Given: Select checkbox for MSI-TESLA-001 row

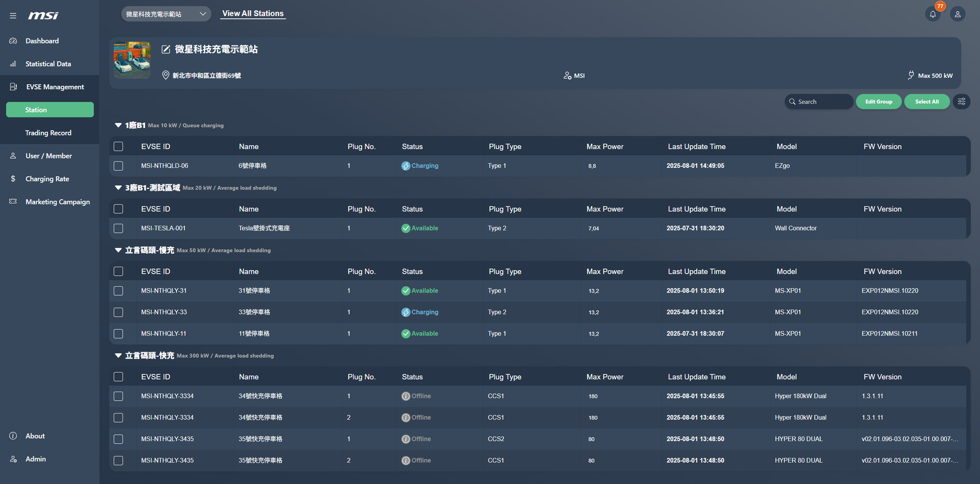Looking at the screenshot, I should click(x=118, y=228).
